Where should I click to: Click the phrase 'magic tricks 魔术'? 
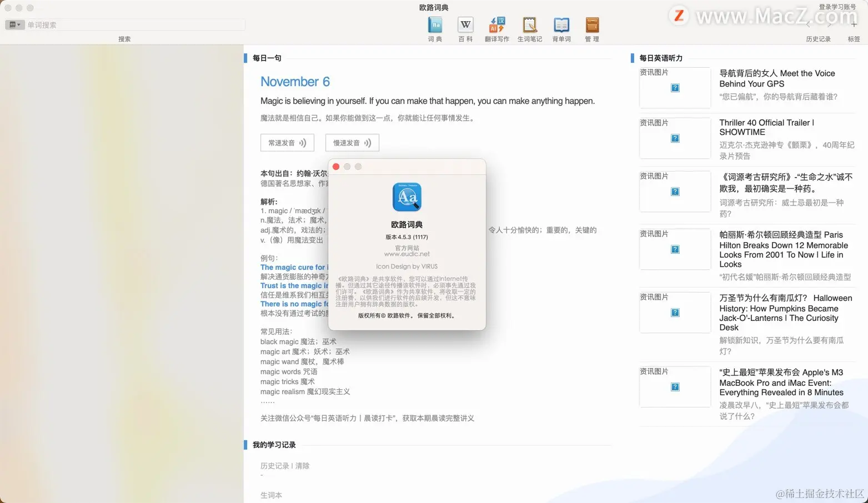coord(288,382)
